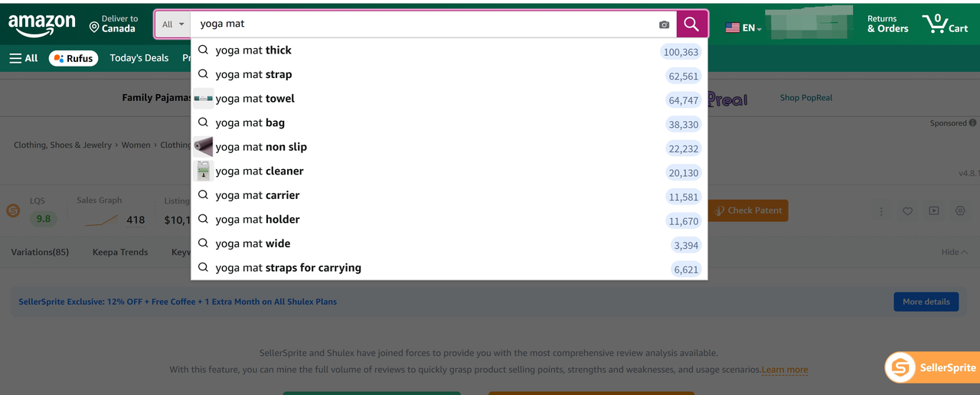Click the heart favorite icon
The height and width of the screenshot is (395, 980).
click(x=907, y=211)
